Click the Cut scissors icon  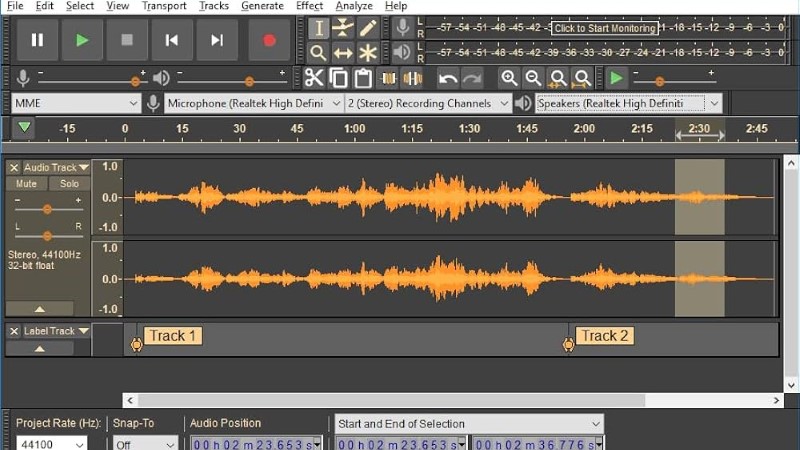pos(314,78)
